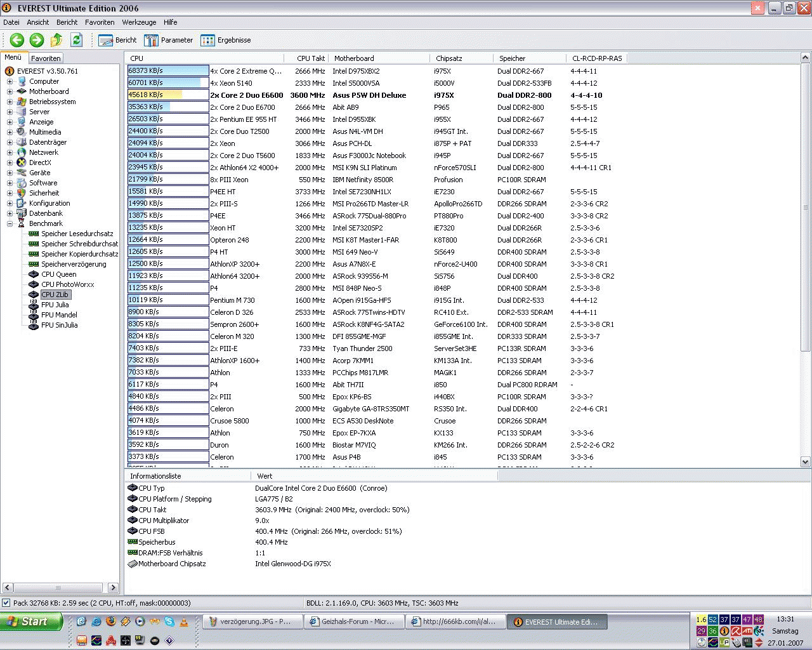This screenshot has height=650, width=812.
Task: Open the Hilfe menu
Action: click(x=171, y=22)
